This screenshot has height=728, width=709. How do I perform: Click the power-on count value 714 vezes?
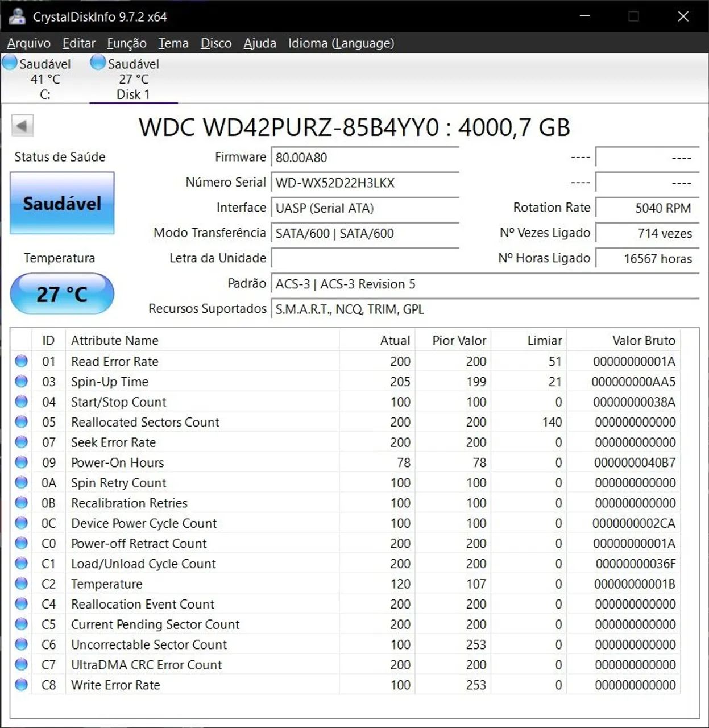coord(647,233)
